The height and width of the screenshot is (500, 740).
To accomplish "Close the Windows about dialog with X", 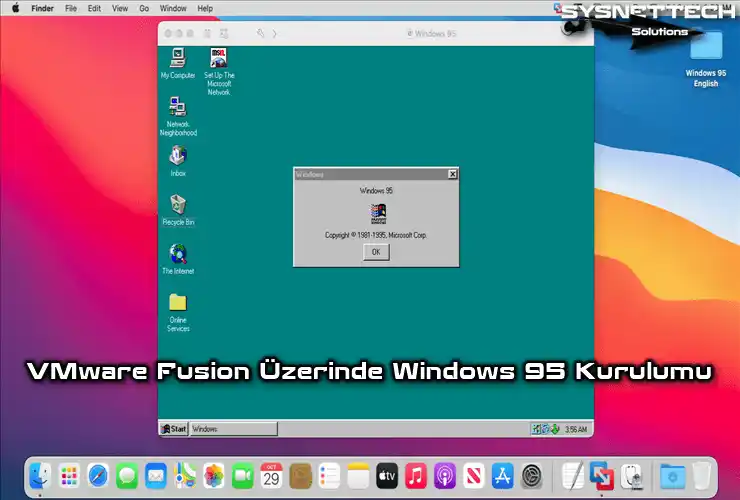I will point(452,174).
